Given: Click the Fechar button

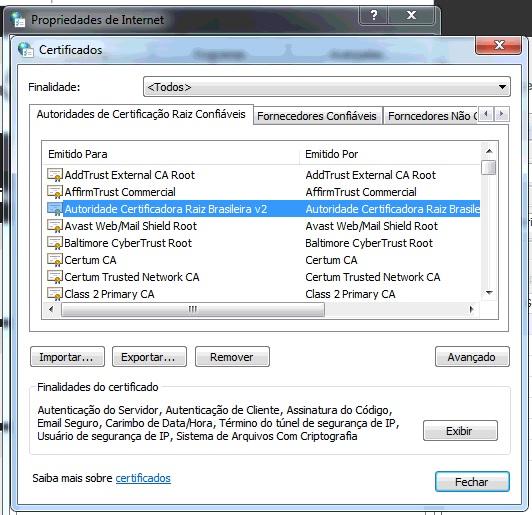Looking at the screenshot, I should click(472, 481).
